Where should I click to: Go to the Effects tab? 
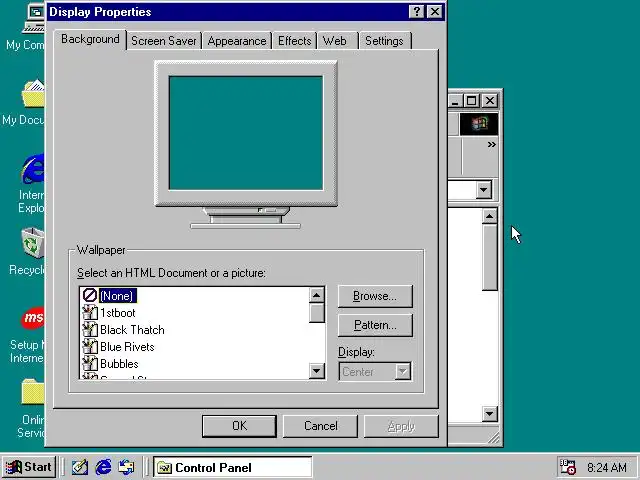pos(294,41)
